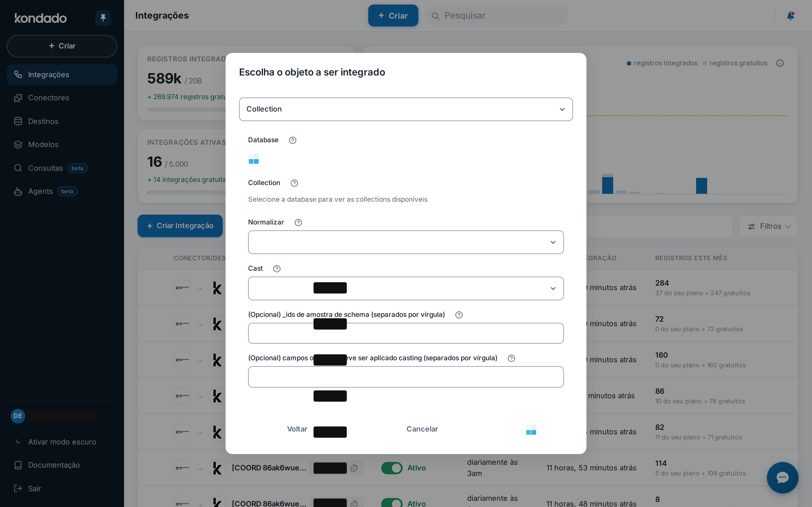The width and height of the screenshot is (812, 507).
Task: Expand the Cast dropdown
Action: click(x=406, y=288)
